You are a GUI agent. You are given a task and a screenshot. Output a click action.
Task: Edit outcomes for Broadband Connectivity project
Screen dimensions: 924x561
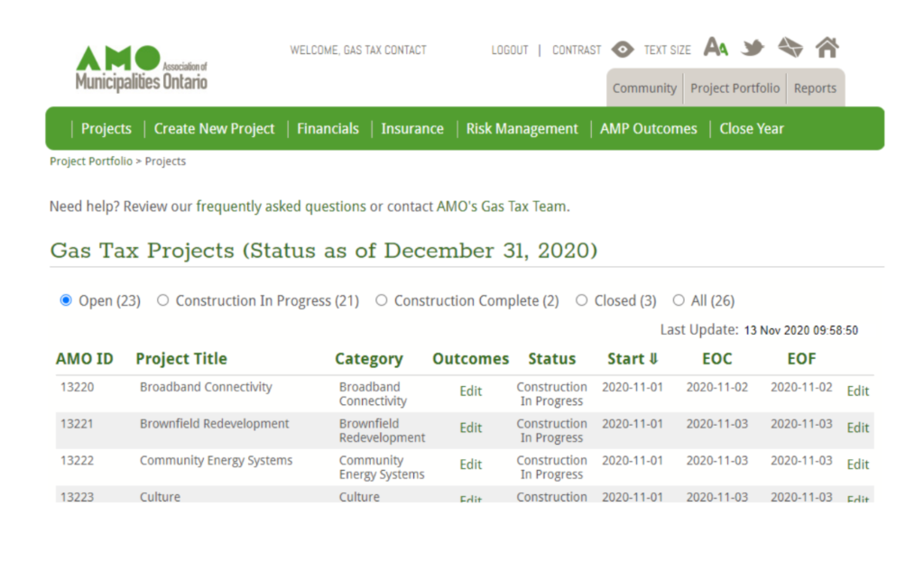(470, 391)
